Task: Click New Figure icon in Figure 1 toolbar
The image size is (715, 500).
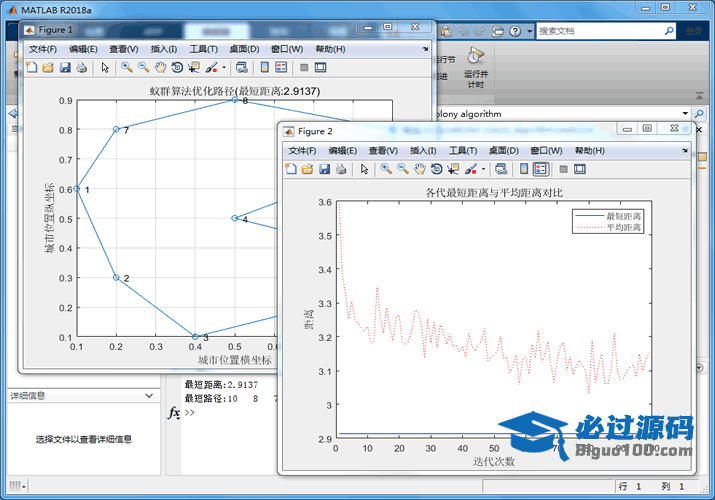Action: coord(32,67)
